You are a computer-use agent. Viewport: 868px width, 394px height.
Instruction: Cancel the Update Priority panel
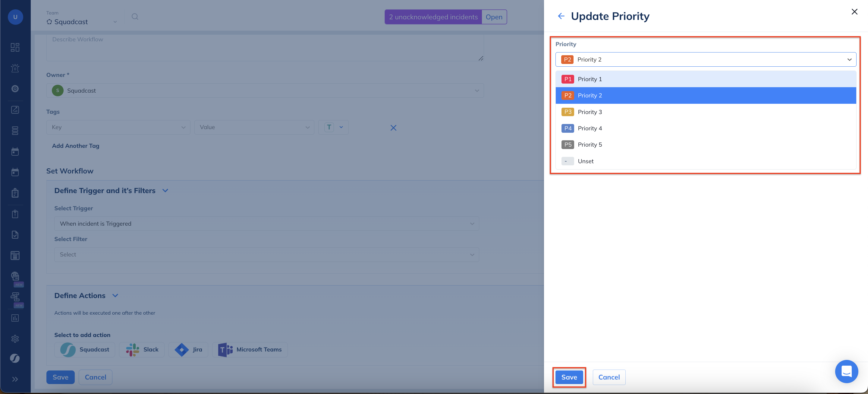[x=609, y=377]
